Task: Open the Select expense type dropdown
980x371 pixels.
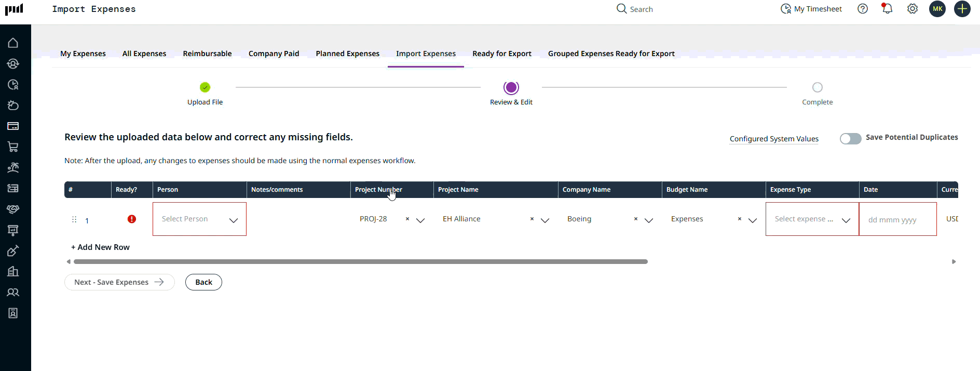Action: click(x=812, y=219)
